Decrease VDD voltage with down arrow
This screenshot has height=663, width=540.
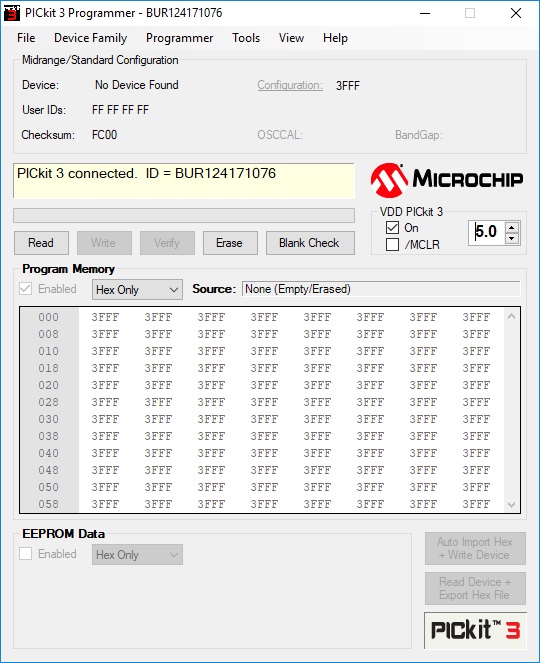click(512, 238)
